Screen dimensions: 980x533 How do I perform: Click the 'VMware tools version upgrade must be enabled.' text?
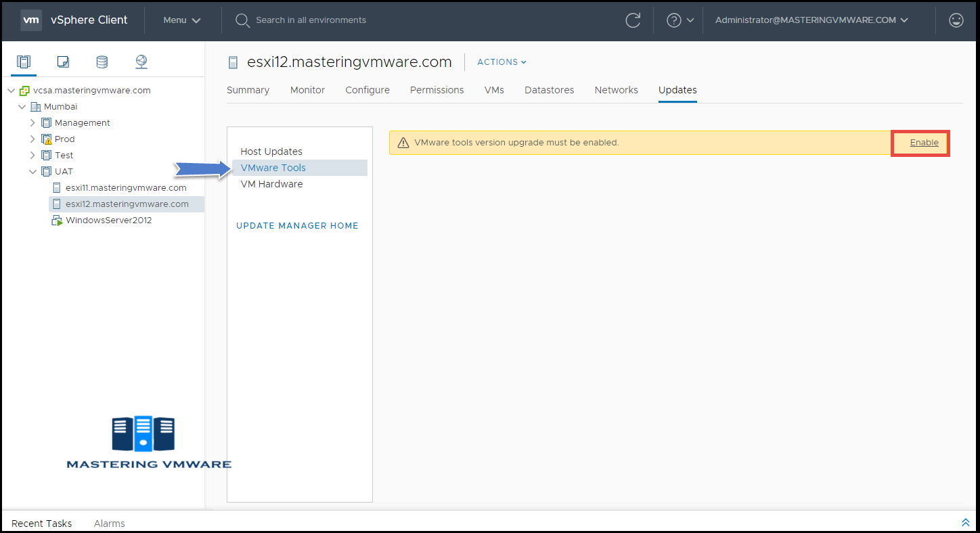coord(516,143)
